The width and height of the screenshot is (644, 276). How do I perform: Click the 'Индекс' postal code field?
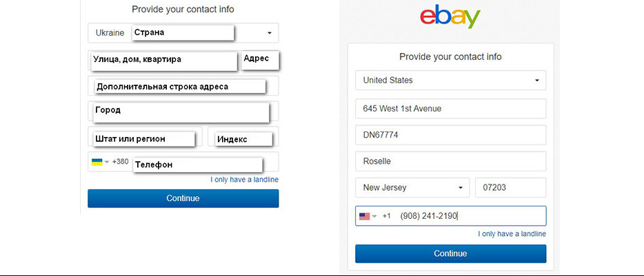pyautogui.click(x=243, y=138)
